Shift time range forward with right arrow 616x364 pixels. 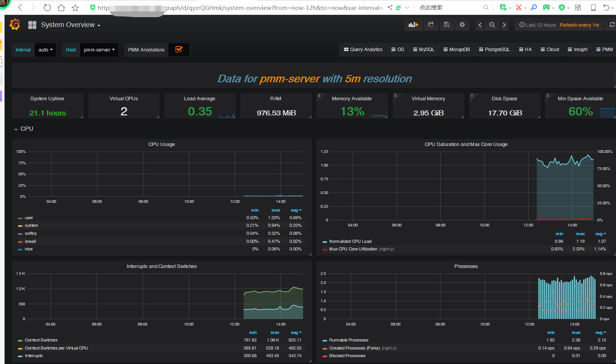504,25
